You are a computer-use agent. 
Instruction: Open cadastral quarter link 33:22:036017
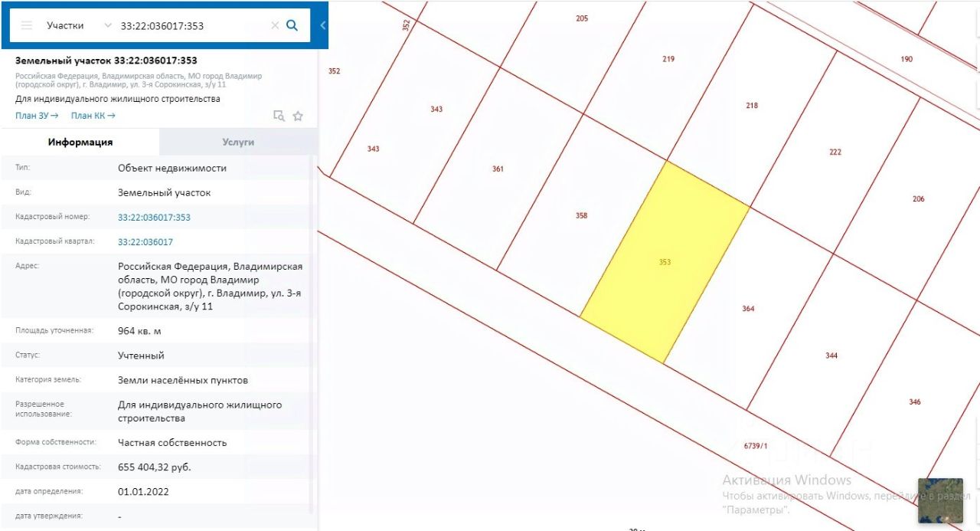point(145,242)
